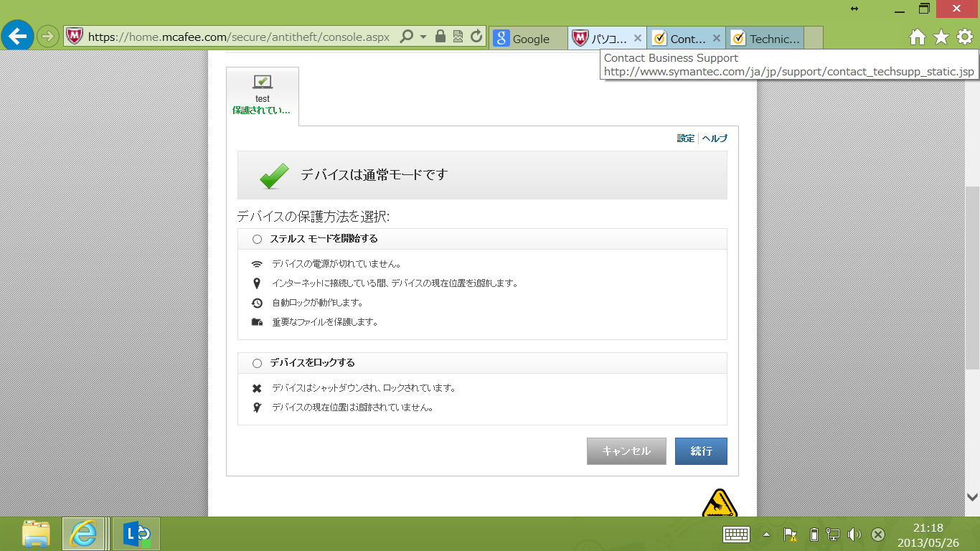980x551 pixels.
Task: Click the page vertical scrollbar thumb
Action: [972, 278]
